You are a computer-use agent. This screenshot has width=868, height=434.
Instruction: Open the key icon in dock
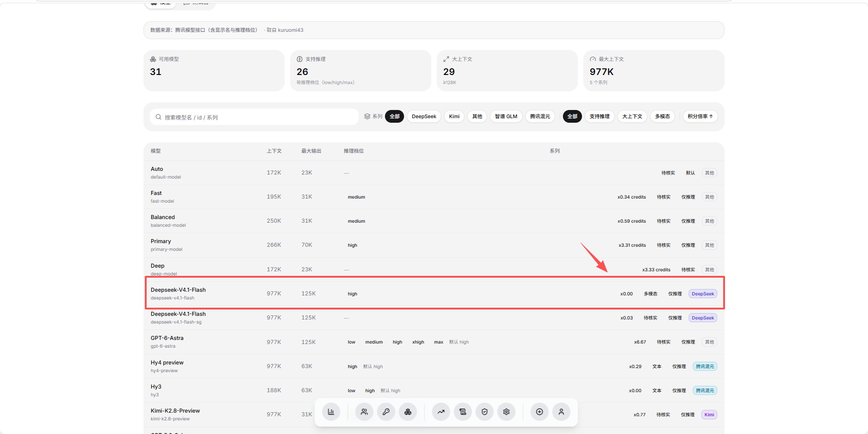386,412
